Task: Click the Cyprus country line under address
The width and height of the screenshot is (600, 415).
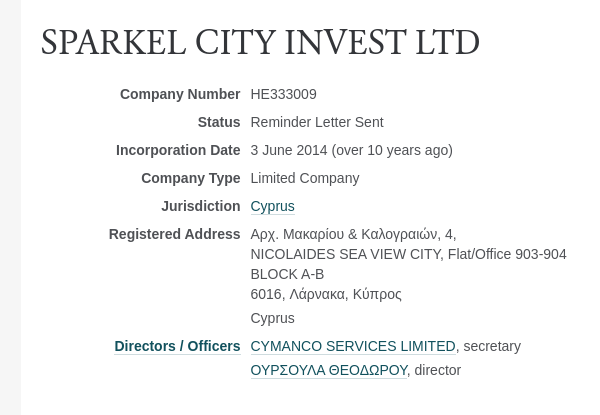Action: tap(272, 318)
